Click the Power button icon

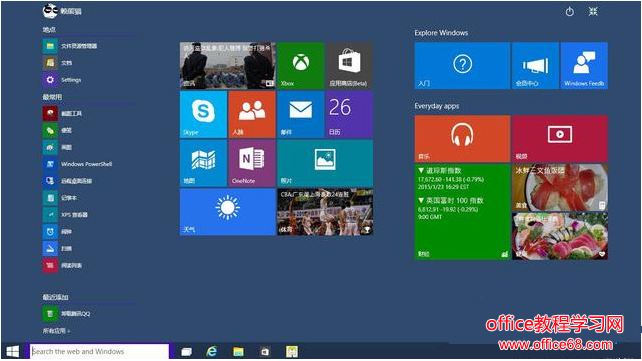(x=570, y=12)
